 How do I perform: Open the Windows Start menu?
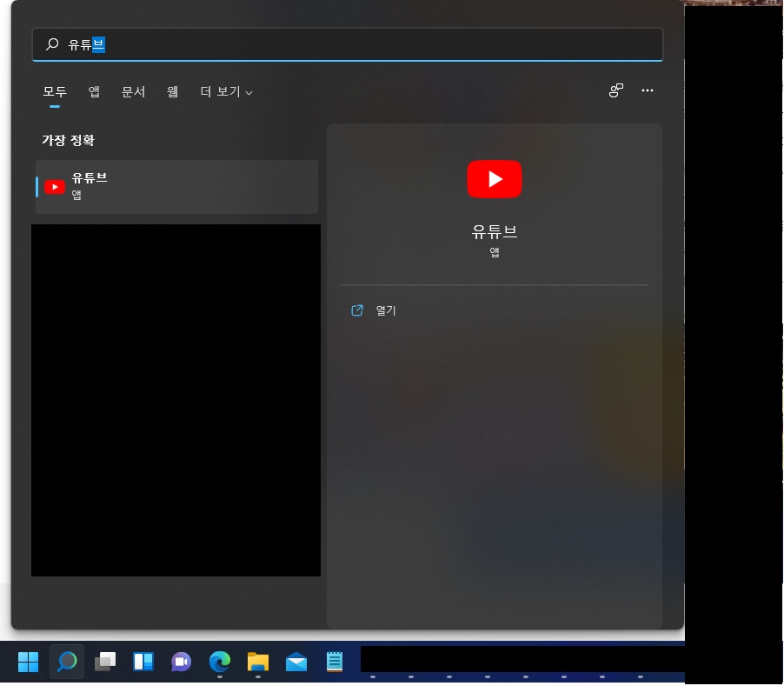(x=28, y=662)
